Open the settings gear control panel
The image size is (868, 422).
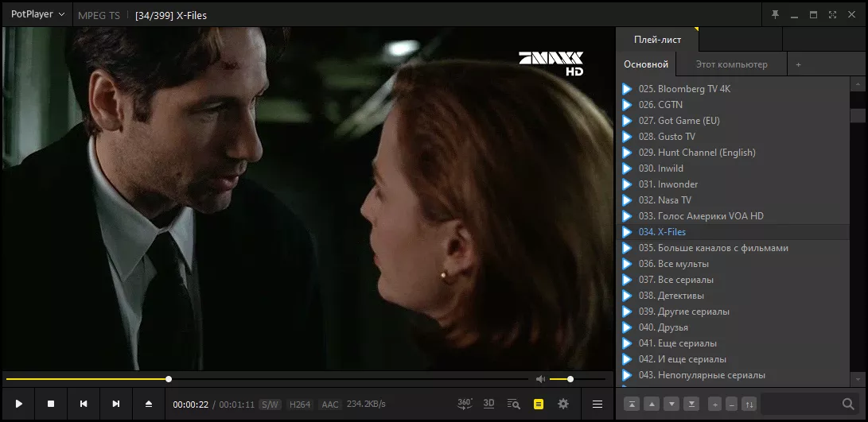pos(563,405)
